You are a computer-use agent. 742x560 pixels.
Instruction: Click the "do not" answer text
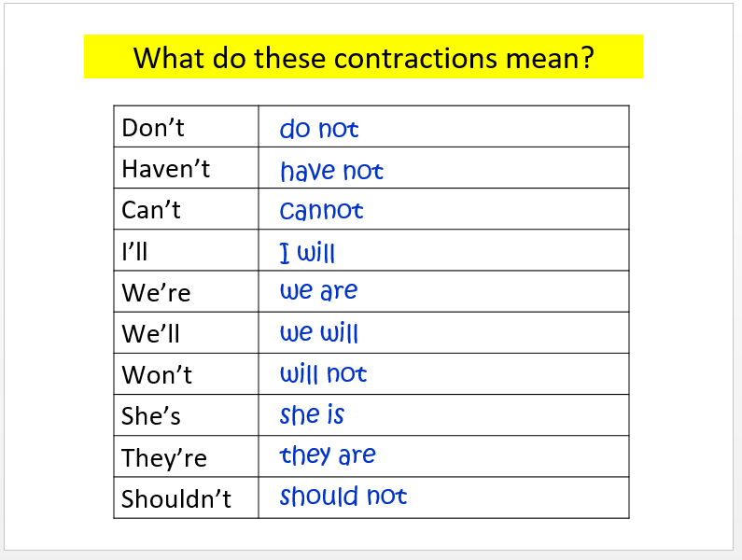tap(319, 129)
